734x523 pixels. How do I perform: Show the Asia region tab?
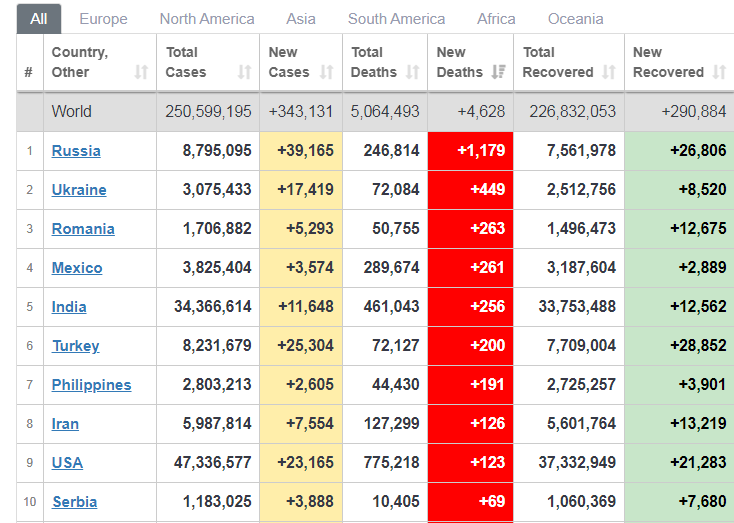(301, 19)
